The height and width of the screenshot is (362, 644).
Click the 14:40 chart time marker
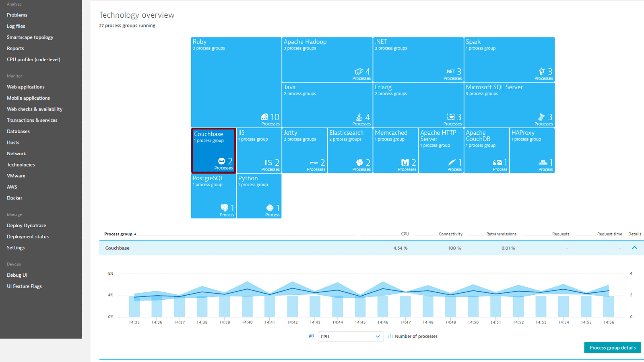coord(247,322)
